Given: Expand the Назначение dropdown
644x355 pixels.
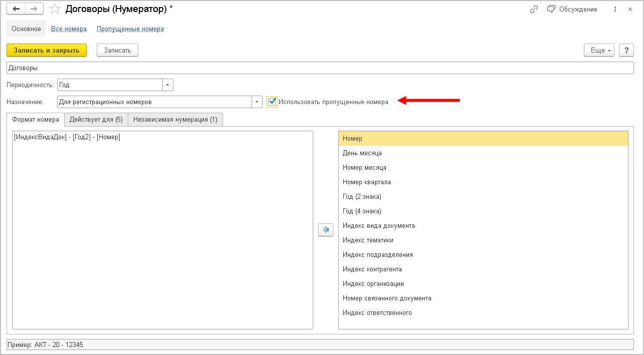Looking at the screenshot, I should click(257, 102).
